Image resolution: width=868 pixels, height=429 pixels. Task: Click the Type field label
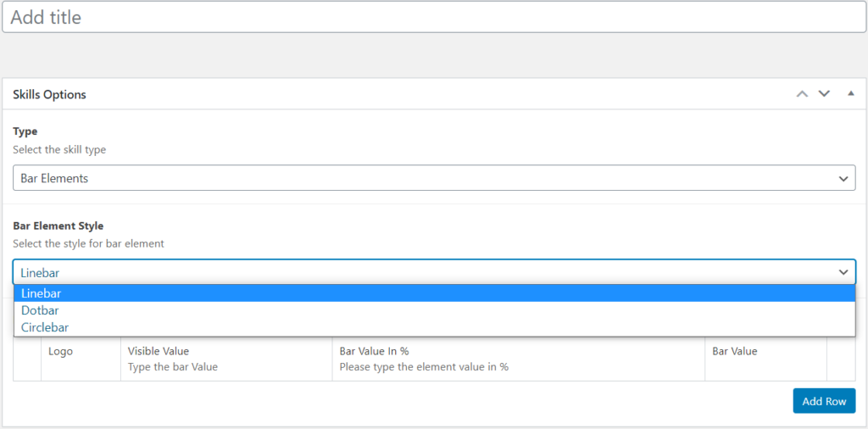click(25, 131)
